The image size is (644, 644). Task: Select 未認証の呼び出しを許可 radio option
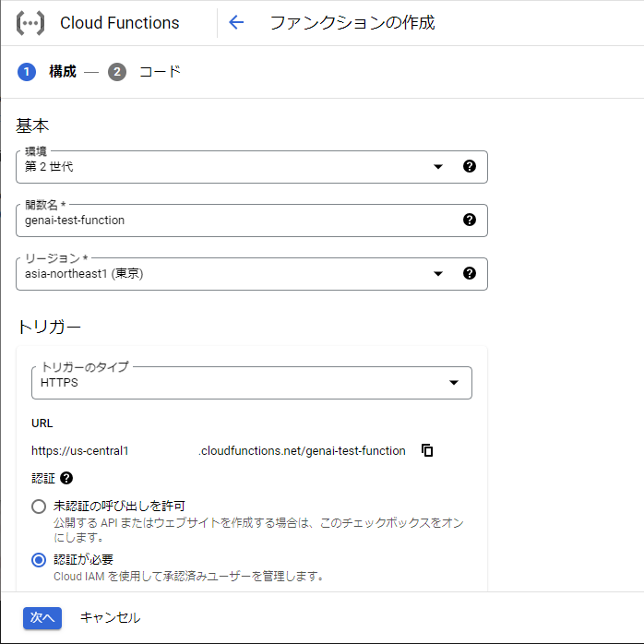pos(39,507)
